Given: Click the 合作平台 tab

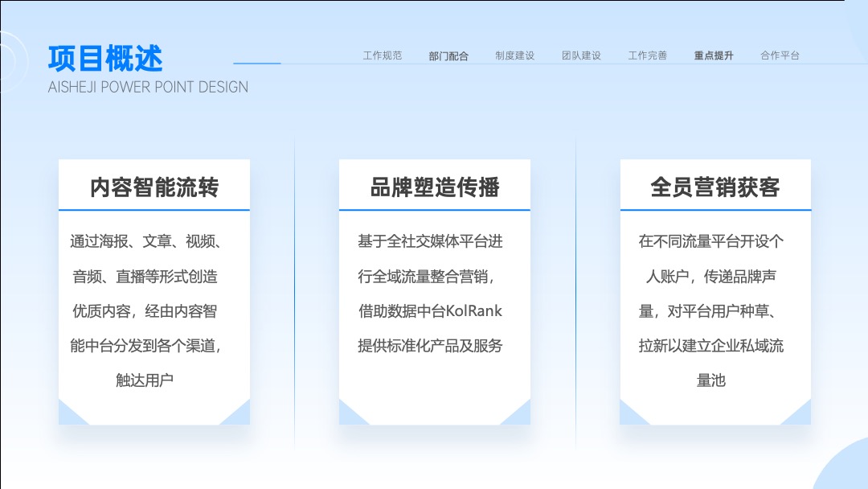Looking at the screenshot, I should 780,55.
